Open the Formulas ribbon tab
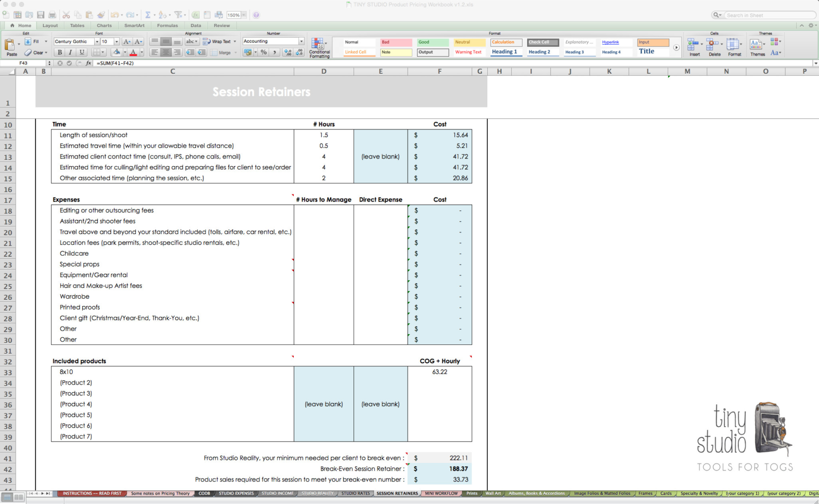819x504 pixels. [x=167, y=25]
